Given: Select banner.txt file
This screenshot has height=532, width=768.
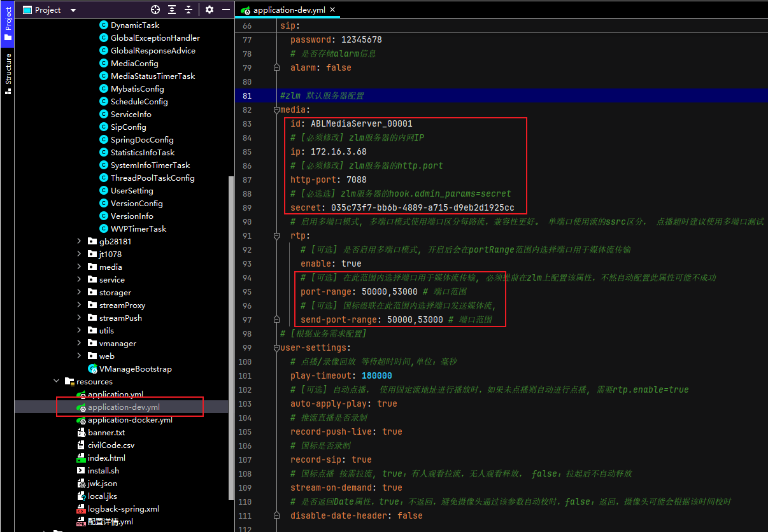Looking at the screenshot, I should 106,432.
